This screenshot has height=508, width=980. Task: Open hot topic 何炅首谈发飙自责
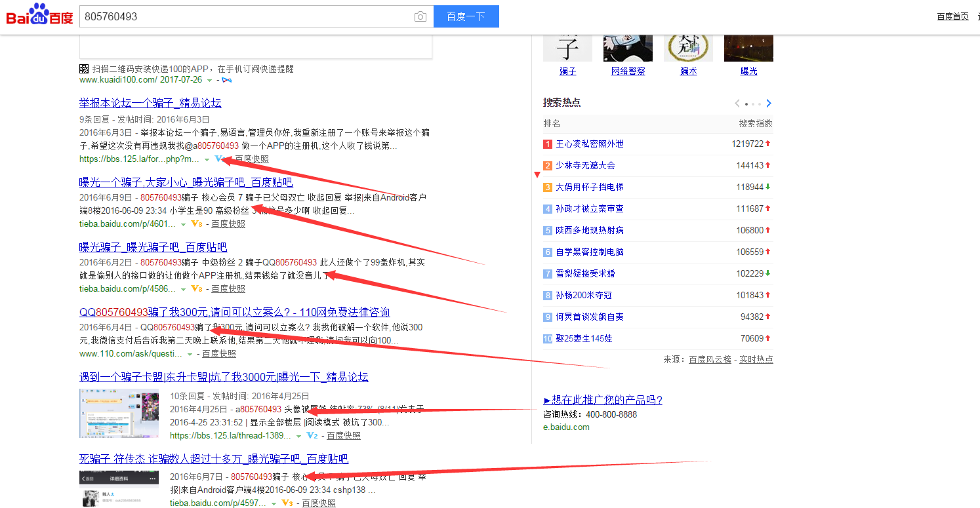pos(590,317)
